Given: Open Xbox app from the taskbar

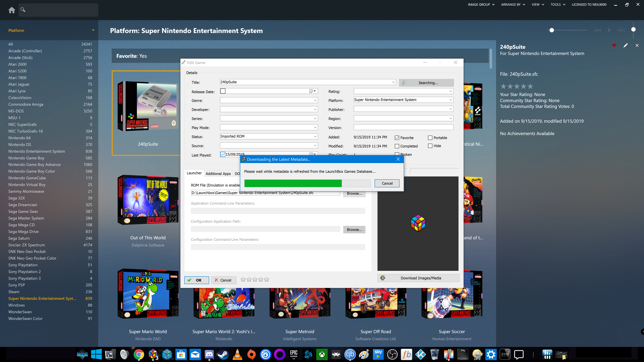Looking at the screenshot, I should click(322, 354).
